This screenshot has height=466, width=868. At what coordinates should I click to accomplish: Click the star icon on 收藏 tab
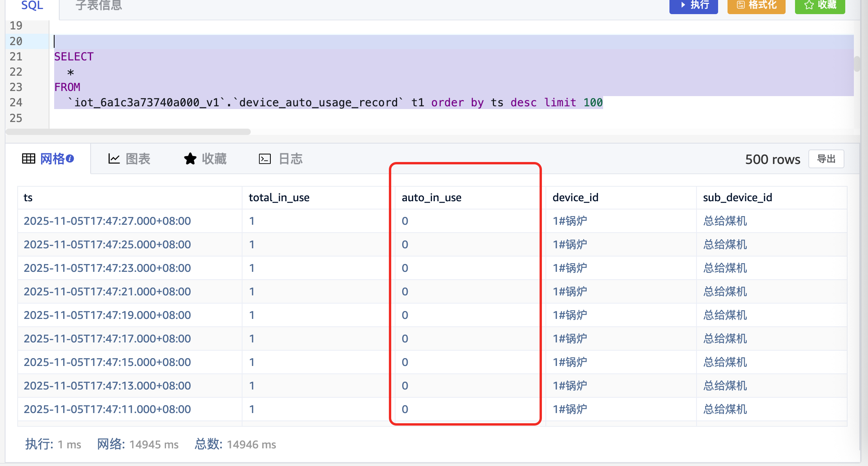click(x=190, y=159)
